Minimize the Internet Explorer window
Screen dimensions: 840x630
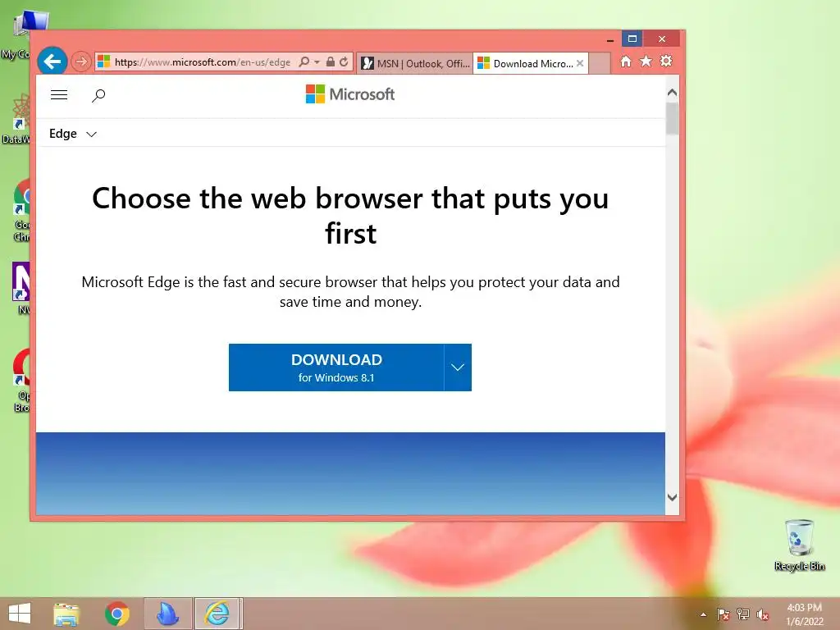(x=609, y=39)
